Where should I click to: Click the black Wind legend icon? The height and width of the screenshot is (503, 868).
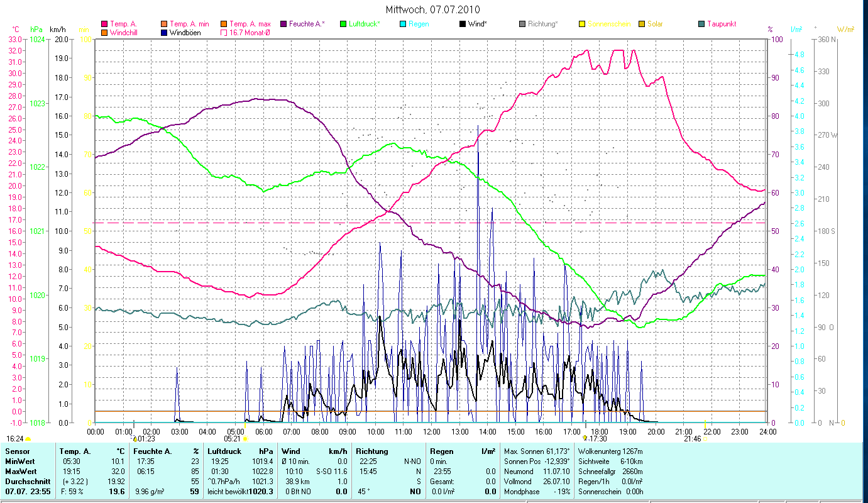[x=463, y=24]
